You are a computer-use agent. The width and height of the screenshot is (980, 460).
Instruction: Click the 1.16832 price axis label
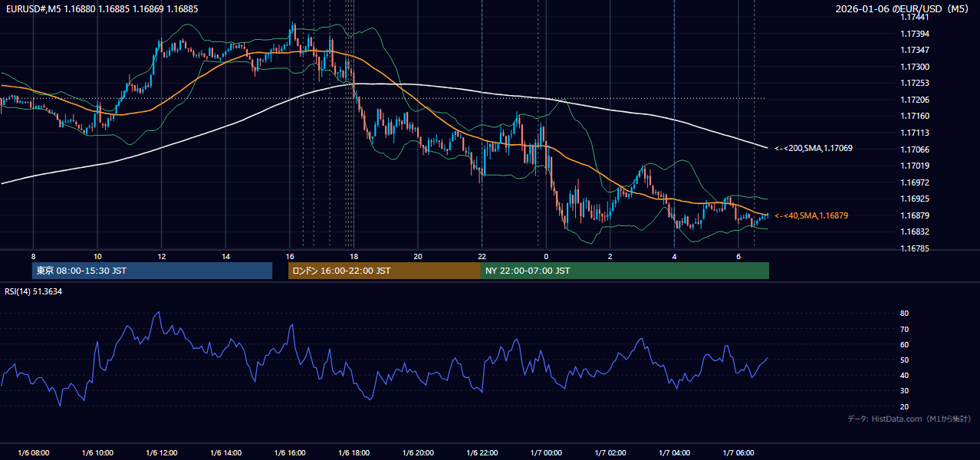915,232
